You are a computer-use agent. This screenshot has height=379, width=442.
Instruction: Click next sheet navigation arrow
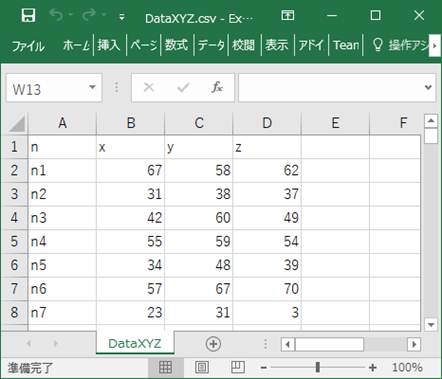(55, 343)
